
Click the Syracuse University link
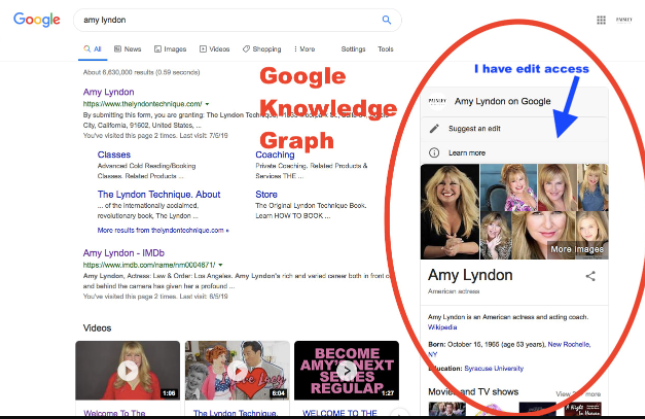pyautogui.click(x=493, y=368)
